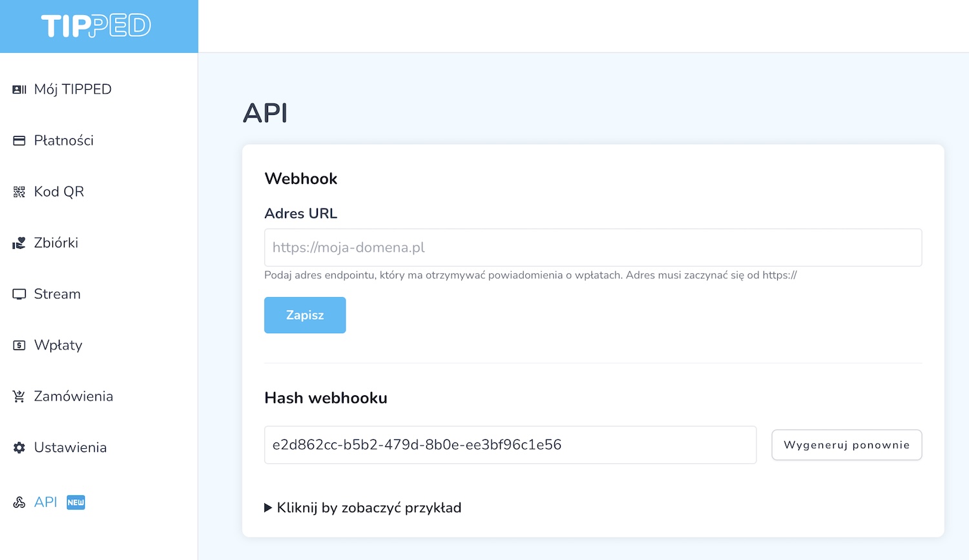Open the Stream page from sidebar
Screen dimensions: 969x560
pyautogui.click(x=57, y=295)
